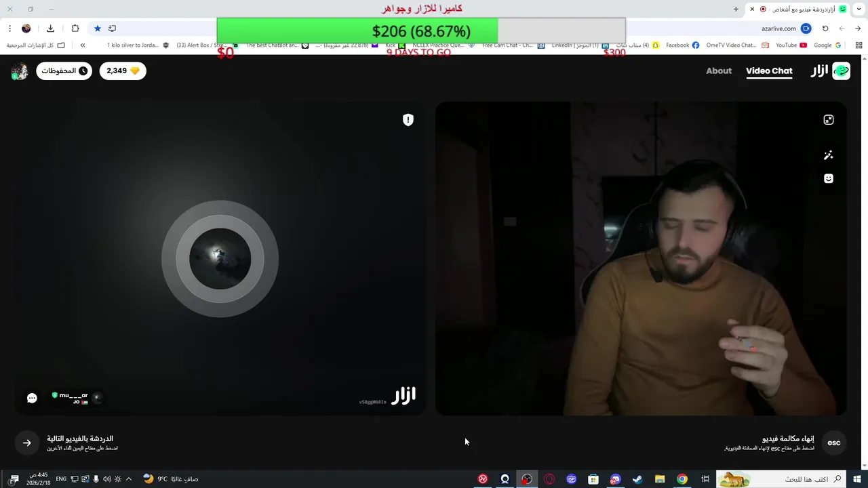Image resolution: width=868 pixels, height=488 pixels.
Task: Open Steam from taskbar
Action: point(637,479)
